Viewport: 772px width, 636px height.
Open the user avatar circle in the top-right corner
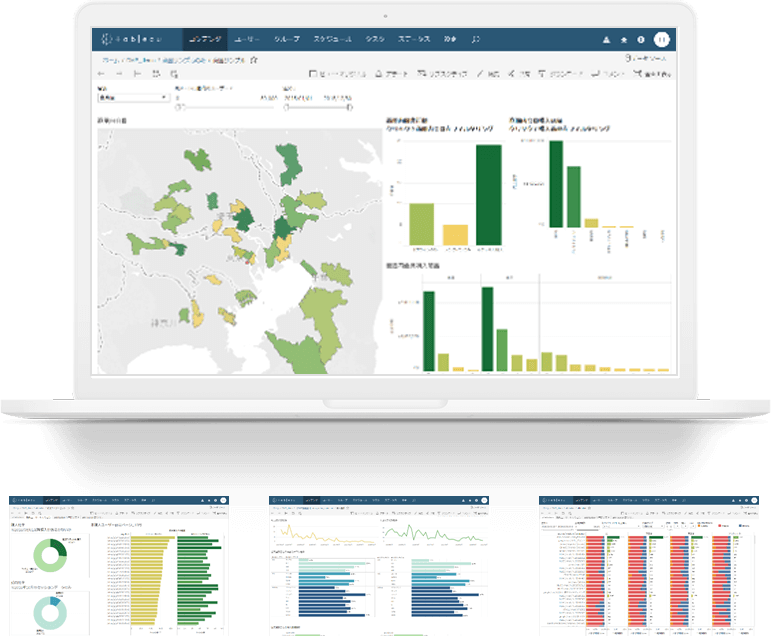[x=662, y=39]
